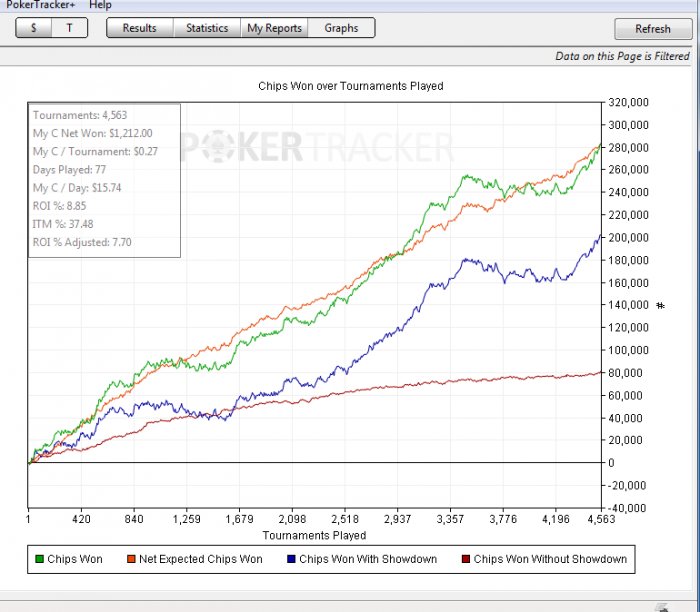This screenshot has height=612, width=700.
Task: Click the 'Data on this Page is Filtered' notice
Action: coord(622,56)
